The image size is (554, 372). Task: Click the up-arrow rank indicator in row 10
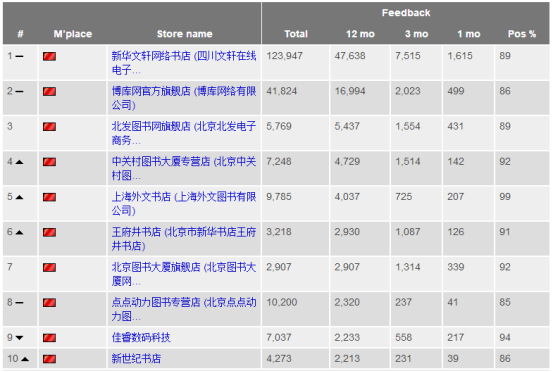tap(25, 359)
